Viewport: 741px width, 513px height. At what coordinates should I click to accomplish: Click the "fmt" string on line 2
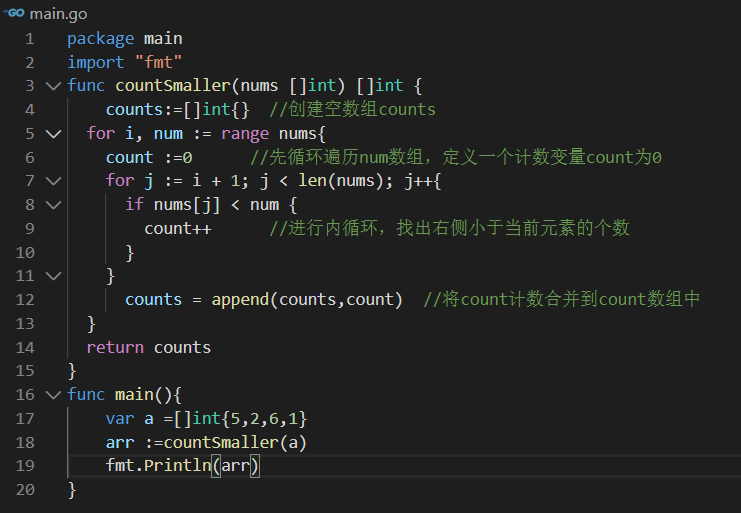click(158, 62)
